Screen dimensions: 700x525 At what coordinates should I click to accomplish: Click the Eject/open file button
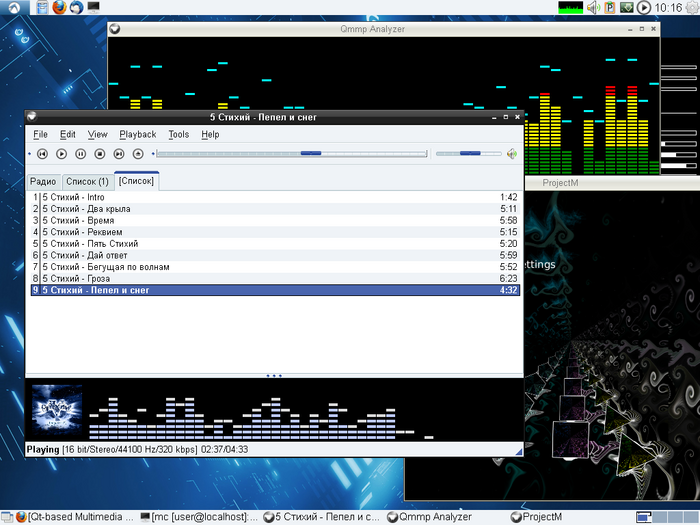pos(138,154)
